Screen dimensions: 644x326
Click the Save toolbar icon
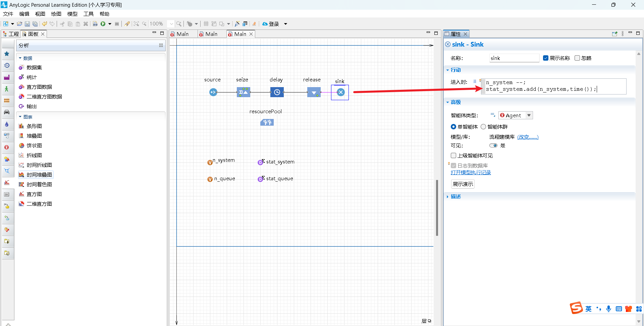click(27, 24)
